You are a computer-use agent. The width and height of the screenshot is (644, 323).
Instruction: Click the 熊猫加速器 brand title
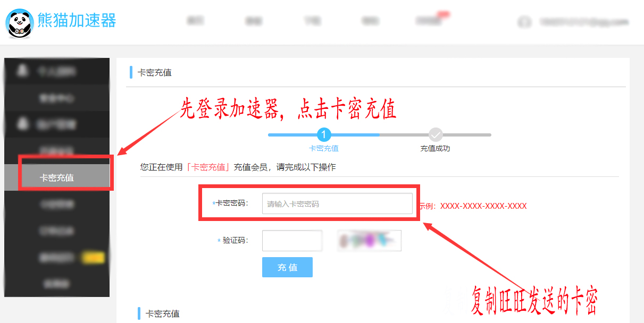click(x=77, y=20)
